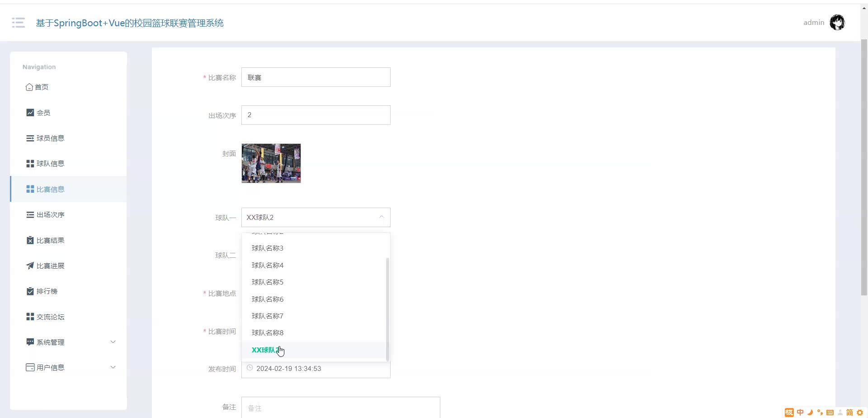Screen dimensions: 868x418
Task: Select option 球队名称4 in the dropdown
Action: tap(314, 265)
